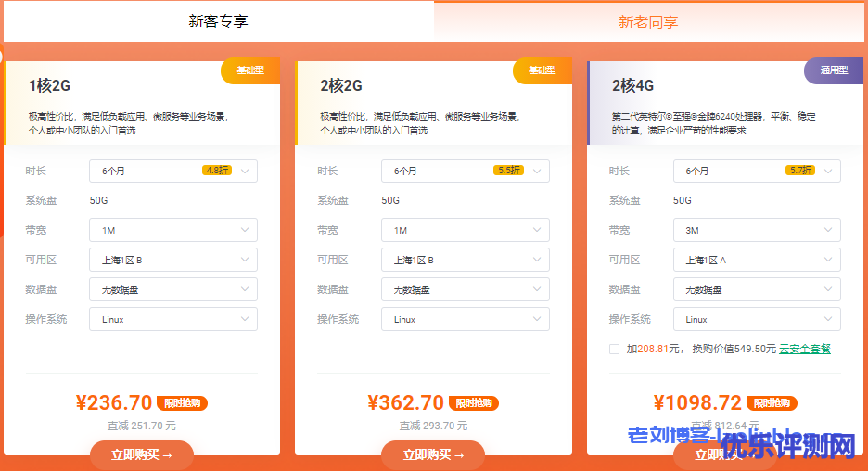Click 立即购买 button for 2核2G plan
This screenshot has height=471, width=868.
tap(433, 454)
